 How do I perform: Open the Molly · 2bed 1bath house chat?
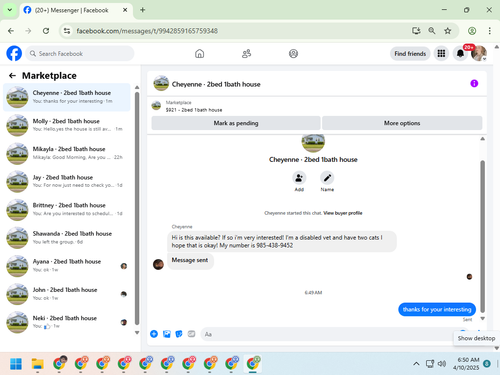[x=67, y=125]
